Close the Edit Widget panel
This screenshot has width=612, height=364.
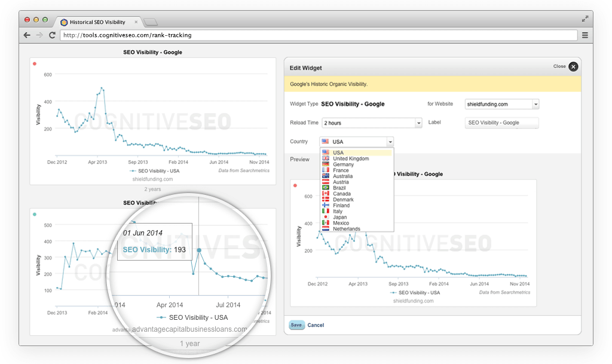point(573,66)
